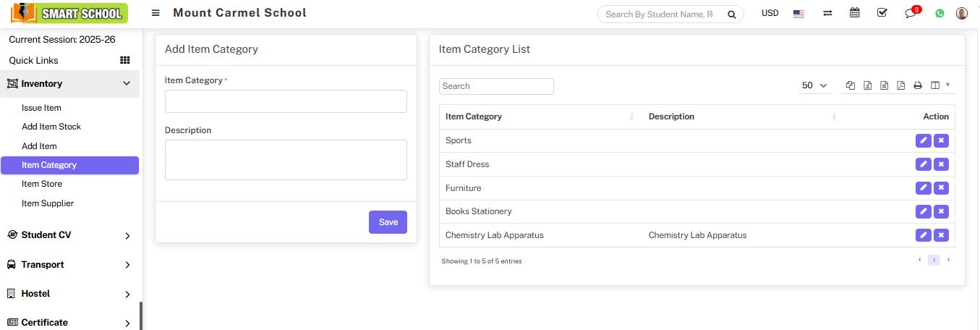
Task: Click the Item Category input field
Action: point(286,101)
